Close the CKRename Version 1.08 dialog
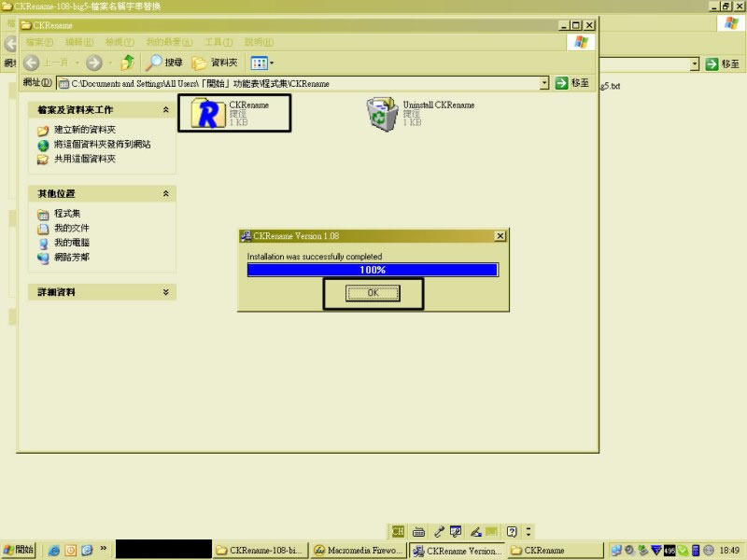Screen dimensions: 747x560 500,236
